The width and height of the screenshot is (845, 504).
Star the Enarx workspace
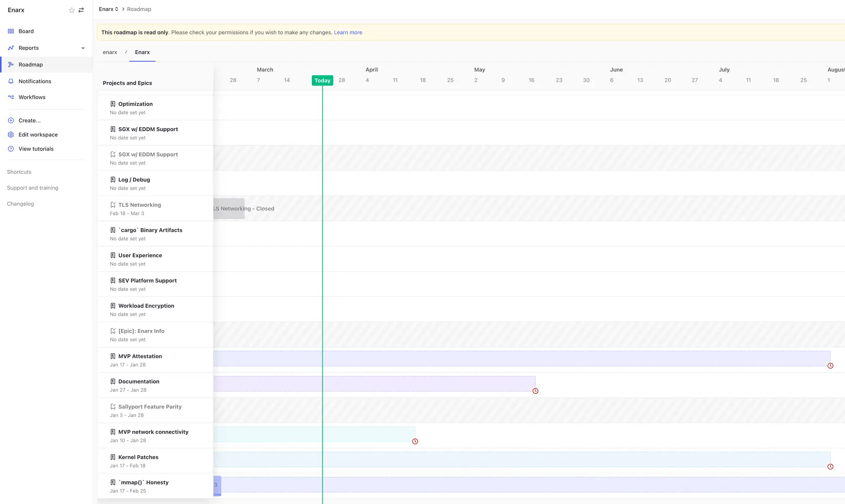pyautogui.click(x=72, y=10)
